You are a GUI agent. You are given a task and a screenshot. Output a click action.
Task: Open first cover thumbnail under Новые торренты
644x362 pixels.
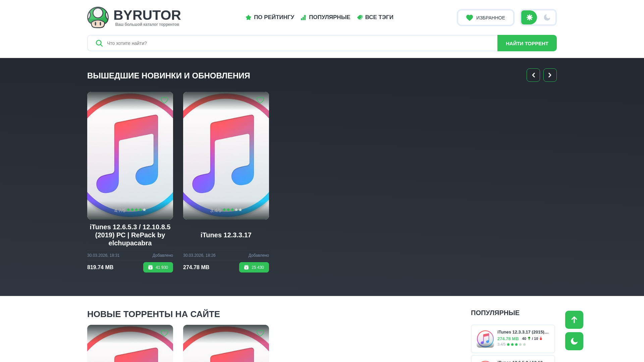point(130,343)
